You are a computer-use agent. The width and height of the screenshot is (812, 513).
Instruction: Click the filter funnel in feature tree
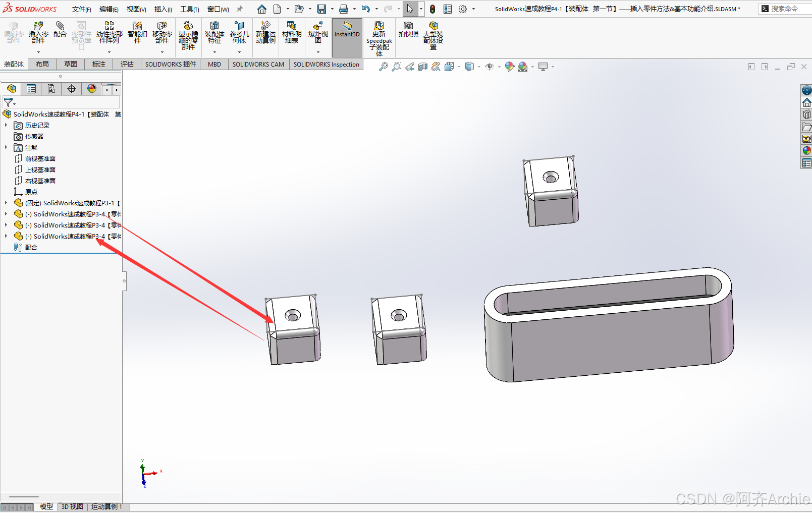(8, 102)
